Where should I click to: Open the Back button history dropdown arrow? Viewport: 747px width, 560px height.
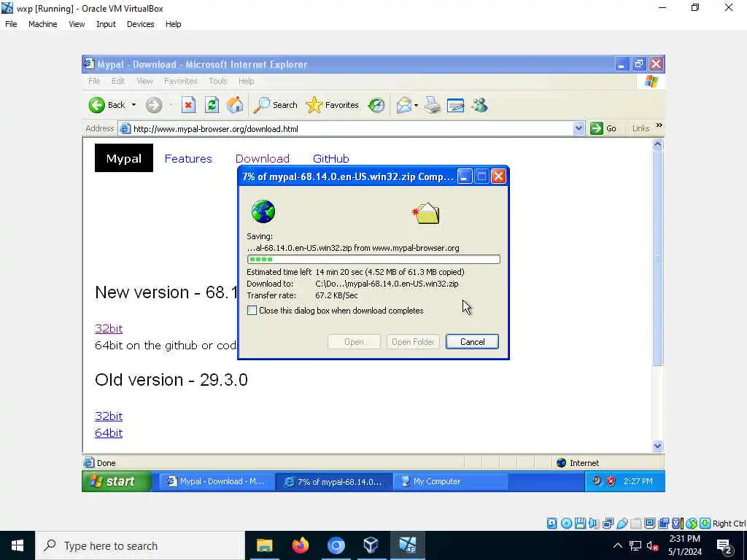(x=134, y=105)
